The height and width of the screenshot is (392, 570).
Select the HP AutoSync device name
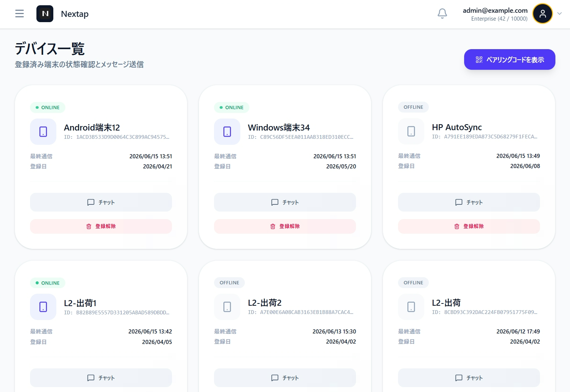click(457, 127)
